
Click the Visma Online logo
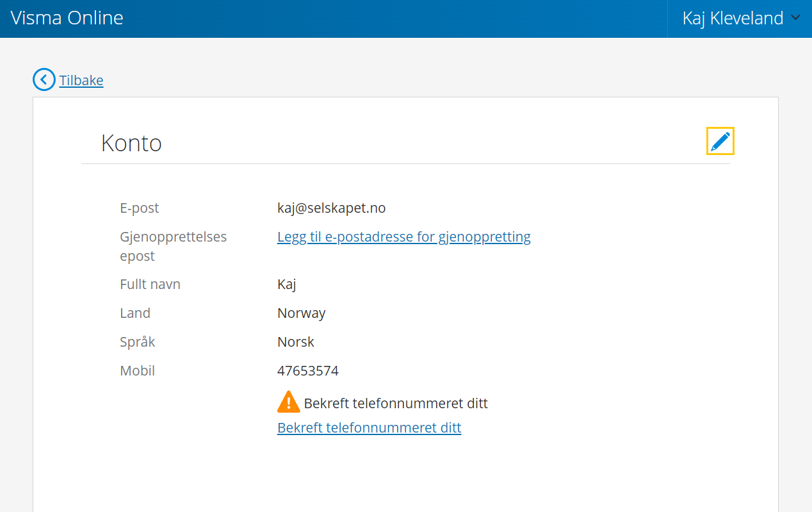[x=67, y=18]
